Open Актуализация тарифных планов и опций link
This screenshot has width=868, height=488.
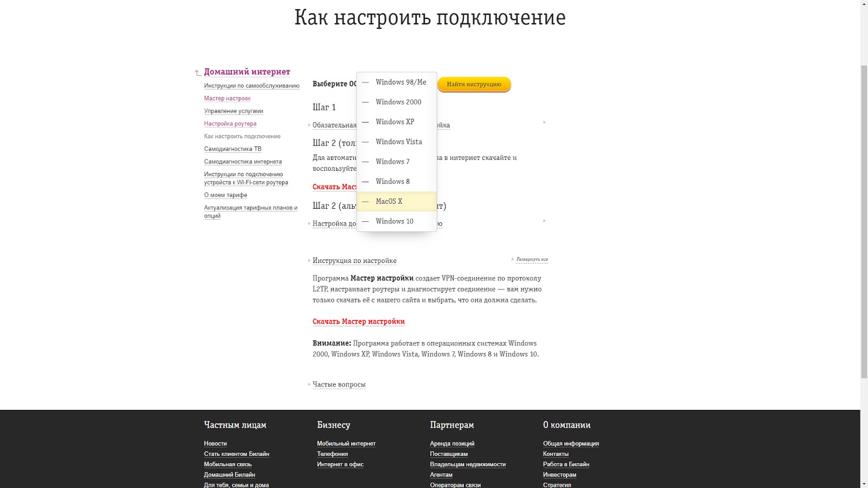point(251,211)
